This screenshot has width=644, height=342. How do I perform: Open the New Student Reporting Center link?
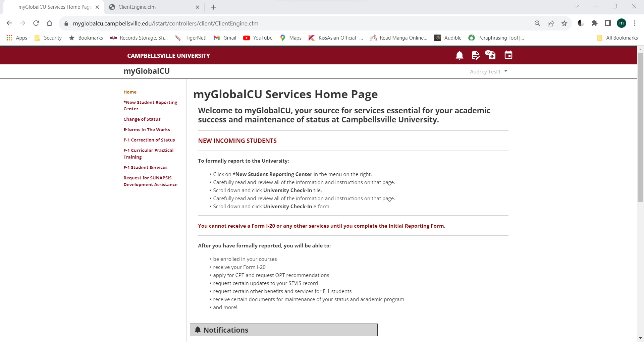[x=150, y=105]
